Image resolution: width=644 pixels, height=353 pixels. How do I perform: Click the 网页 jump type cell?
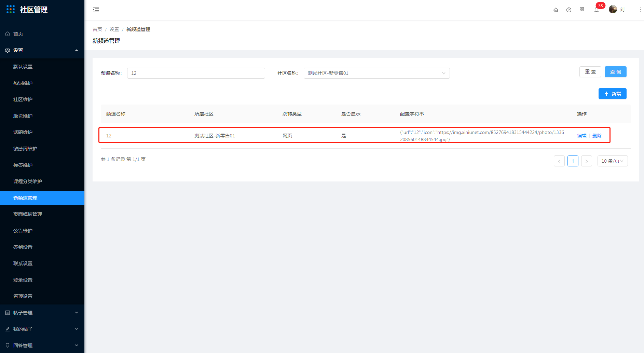[x=287, y=136]
